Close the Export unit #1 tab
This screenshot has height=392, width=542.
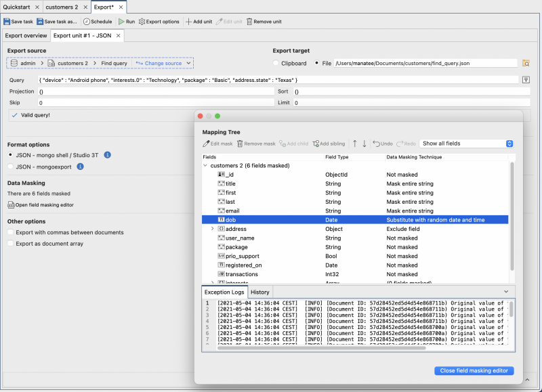[118, 36]
